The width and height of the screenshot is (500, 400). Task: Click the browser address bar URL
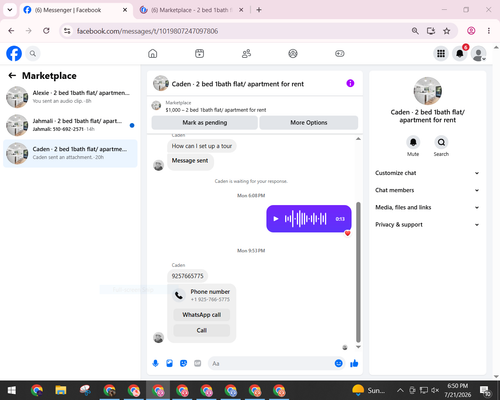pyautogui.click(x=147, y=31)
